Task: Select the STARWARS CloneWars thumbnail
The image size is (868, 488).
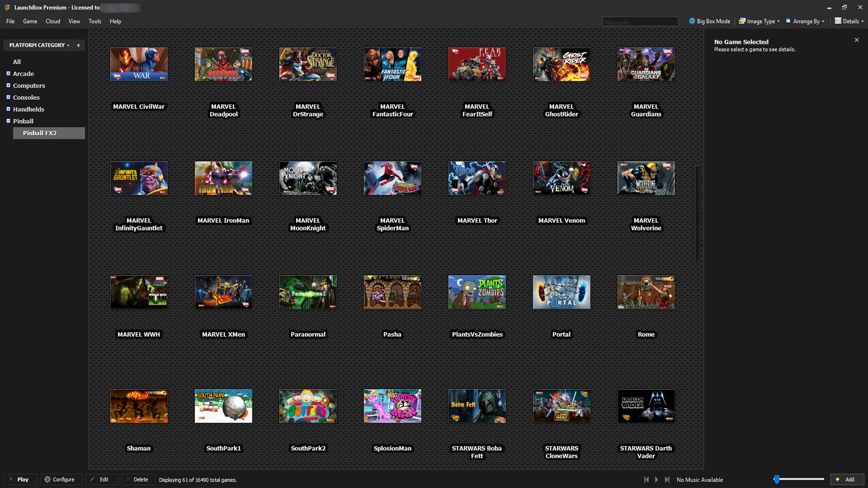Action: pos(561,406)
